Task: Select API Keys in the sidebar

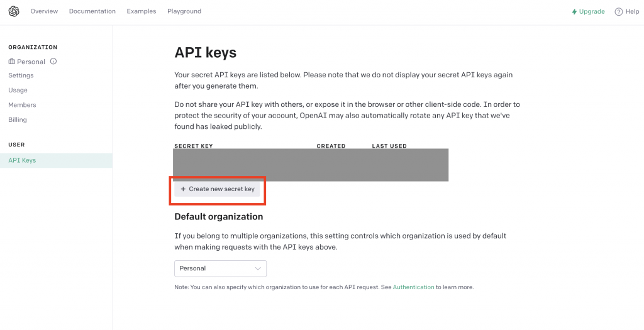Action: tap(22, 160)
